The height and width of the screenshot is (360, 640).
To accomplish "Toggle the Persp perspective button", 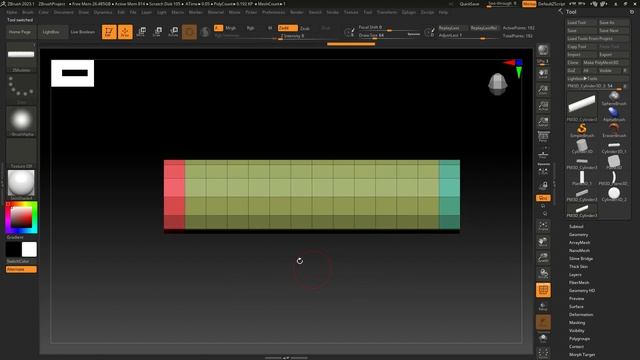I will 543,138.
